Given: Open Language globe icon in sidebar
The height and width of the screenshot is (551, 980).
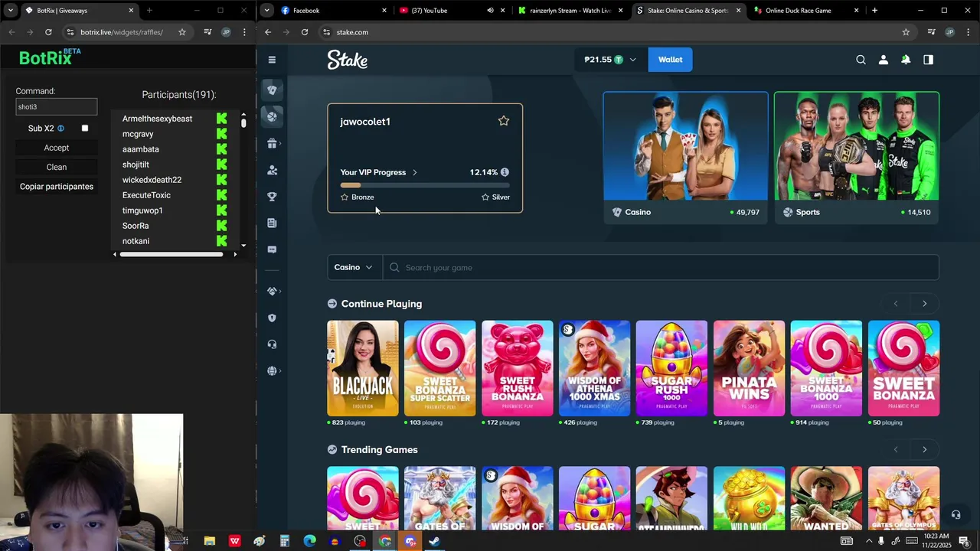Looking at the screenshot, I should pos(272,371).
